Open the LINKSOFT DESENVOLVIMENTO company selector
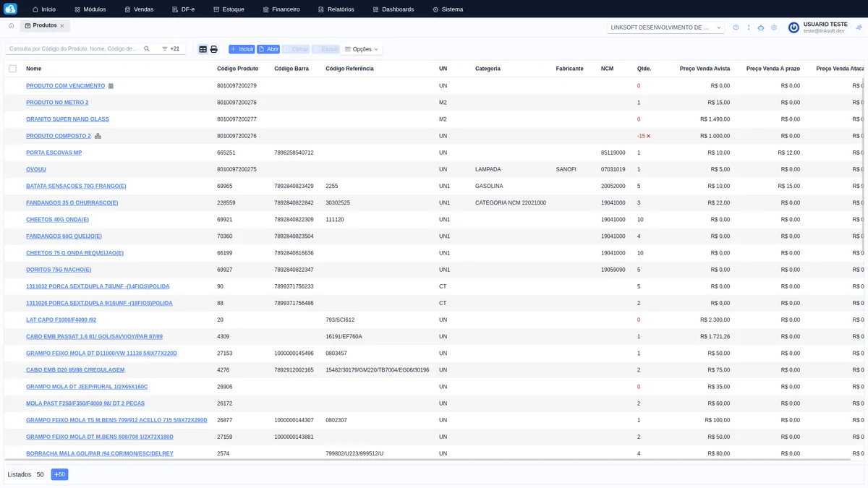This screenshot has height=488, width=868. tap(665, 27)
